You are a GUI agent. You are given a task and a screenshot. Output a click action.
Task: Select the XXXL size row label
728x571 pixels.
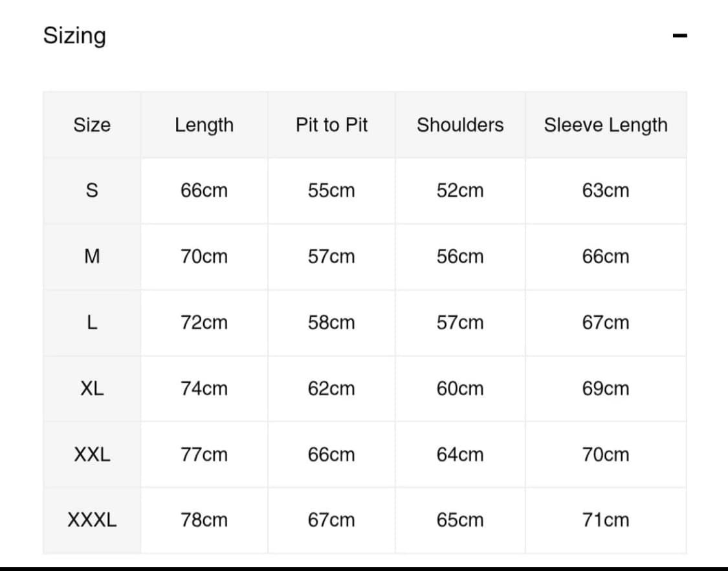click(x=92, y=520)
